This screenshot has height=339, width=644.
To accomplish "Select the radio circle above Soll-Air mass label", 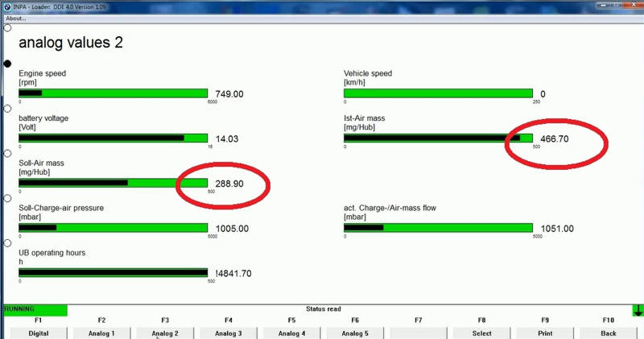I will coord(8,153).
